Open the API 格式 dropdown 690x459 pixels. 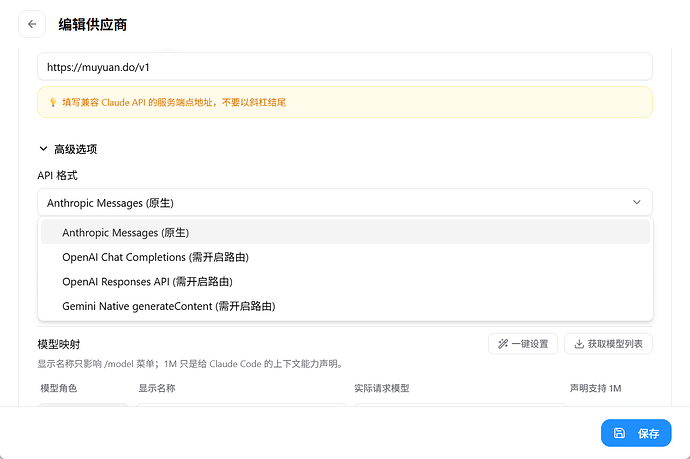(345, 202)
